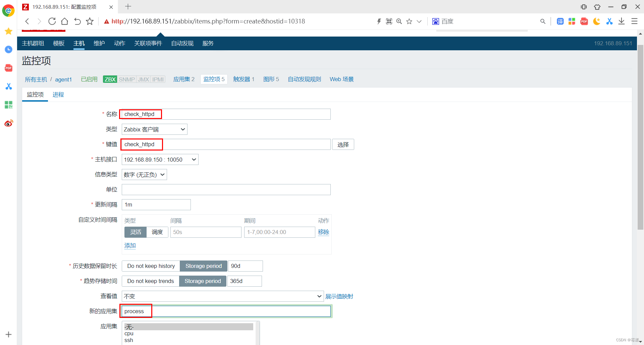
Task: Go forward with the browser forward arrow
Action: (39, 21)
